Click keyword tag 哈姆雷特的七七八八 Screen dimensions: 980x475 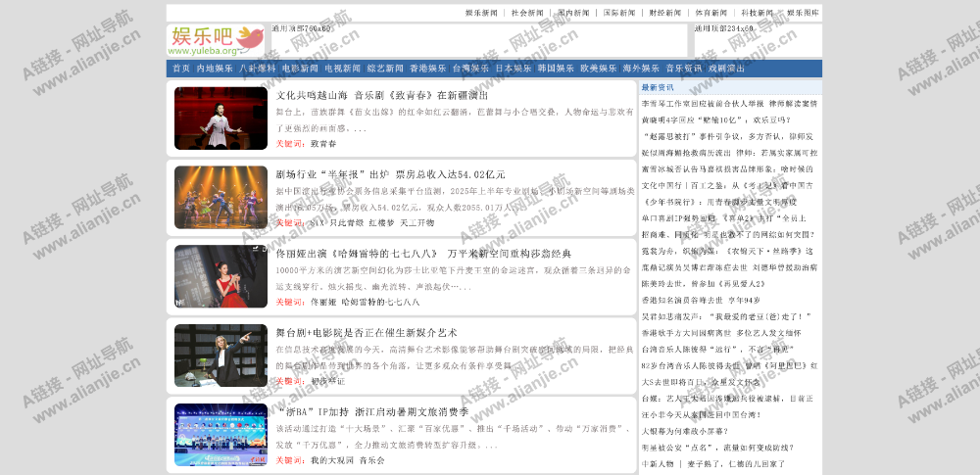[x=380, y=302]
